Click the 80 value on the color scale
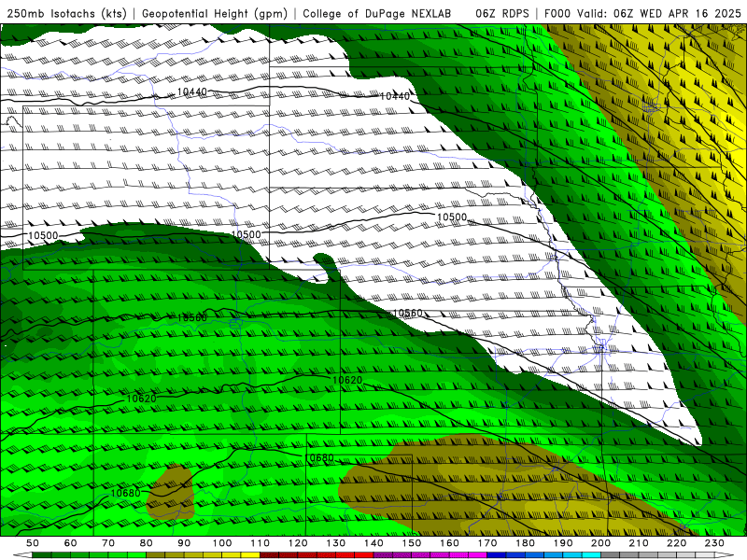Viewport: 747px width, 560px height. click(x=147, y=543)
